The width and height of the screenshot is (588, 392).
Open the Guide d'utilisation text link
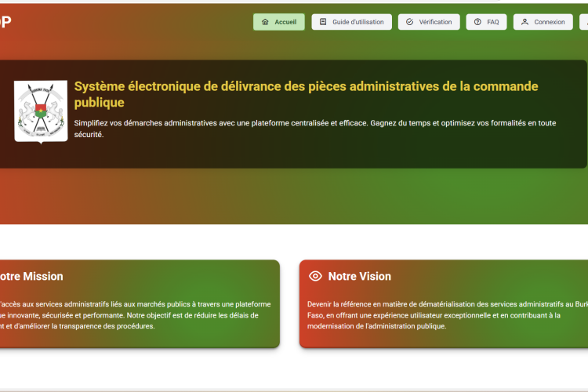click(358, 22)
